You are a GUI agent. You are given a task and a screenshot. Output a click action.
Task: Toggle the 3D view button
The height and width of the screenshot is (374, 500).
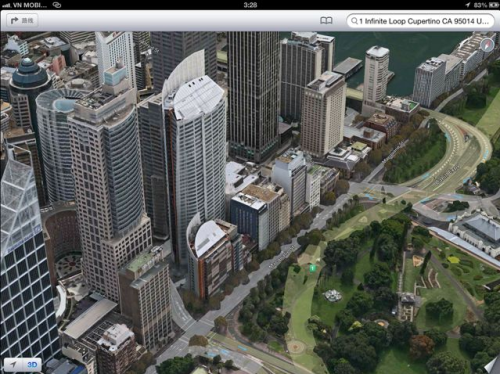[x=32, y=364]
